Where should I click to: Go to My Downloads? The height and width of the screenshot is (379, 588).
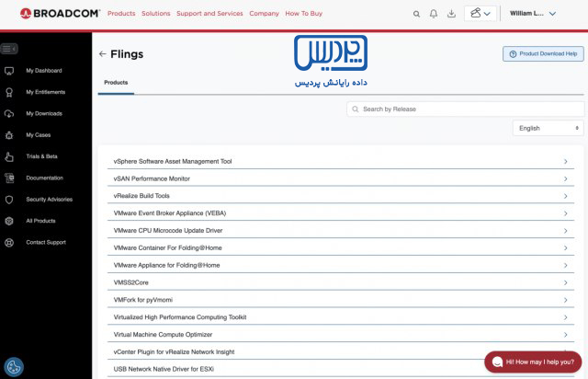pos(44,113)
